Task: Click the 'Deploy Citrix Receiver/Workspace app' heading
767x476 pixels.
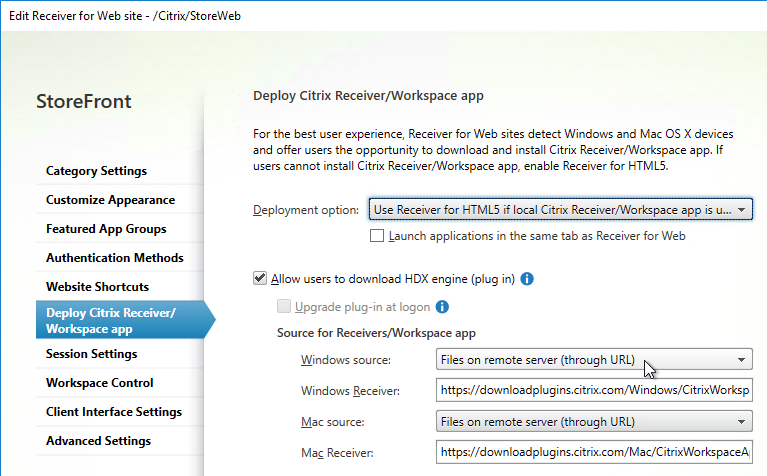Action: click(x=368, y=95)
